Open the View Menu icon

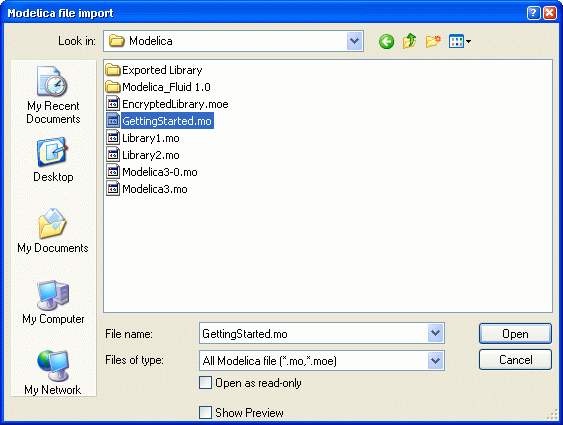click(x=460, y=41)
